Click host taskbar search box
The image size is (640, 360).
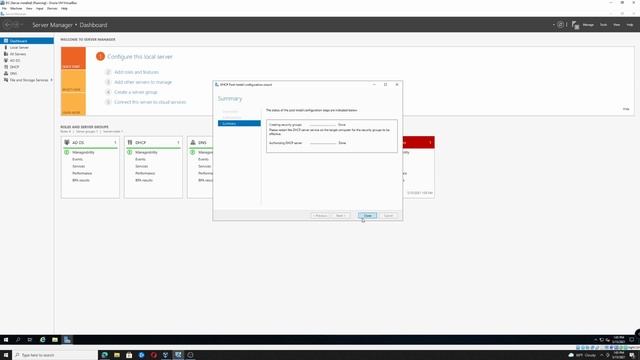[55, 355]
